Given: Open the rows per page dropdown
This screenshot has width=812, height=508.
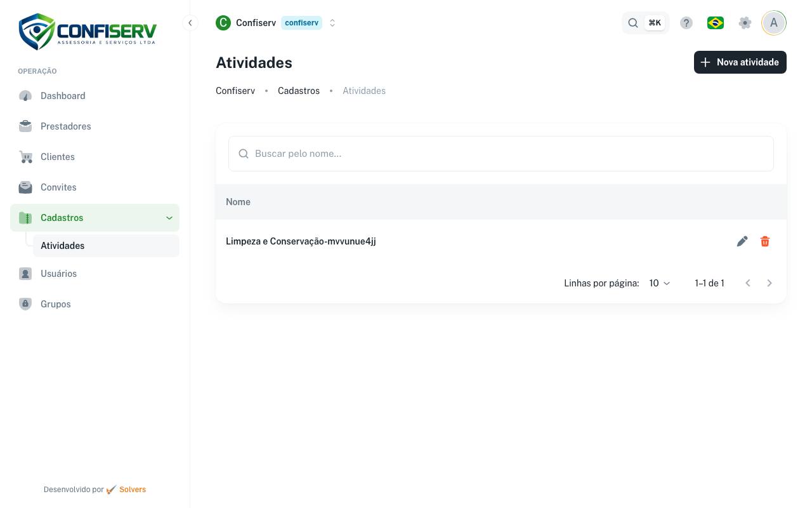Looking at the screenshot, I should tap(660, 283).
